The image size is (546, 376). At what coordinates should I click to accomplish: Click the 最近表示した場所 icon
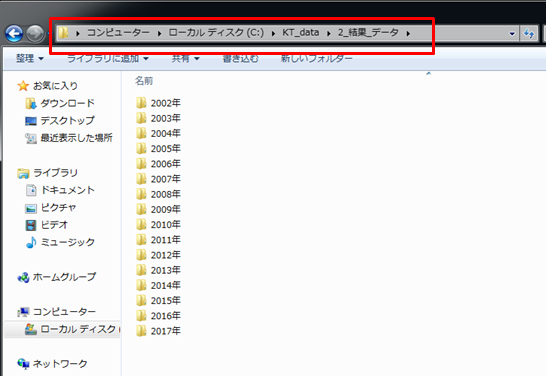pos(31,138)
